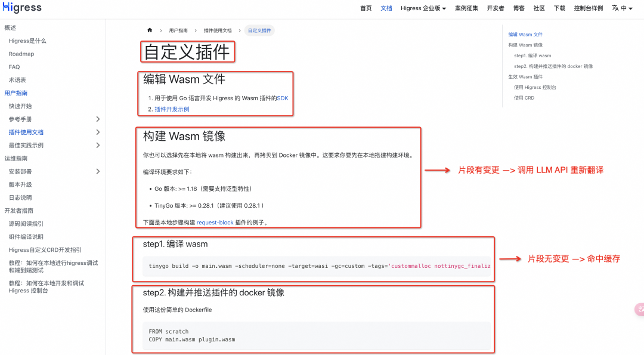
Task: Select 概述 sidebar heading
Action: tap(10, 28)
